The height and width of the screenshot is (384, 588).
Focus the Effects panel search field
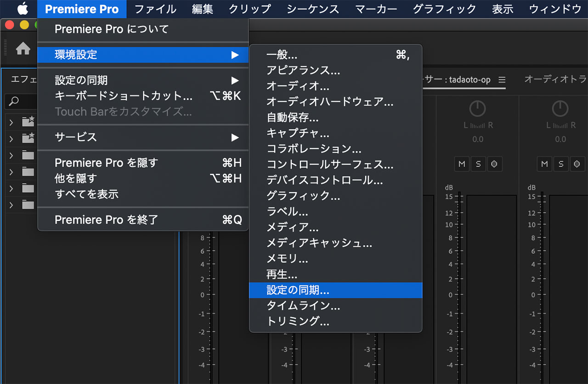point(22,101)
